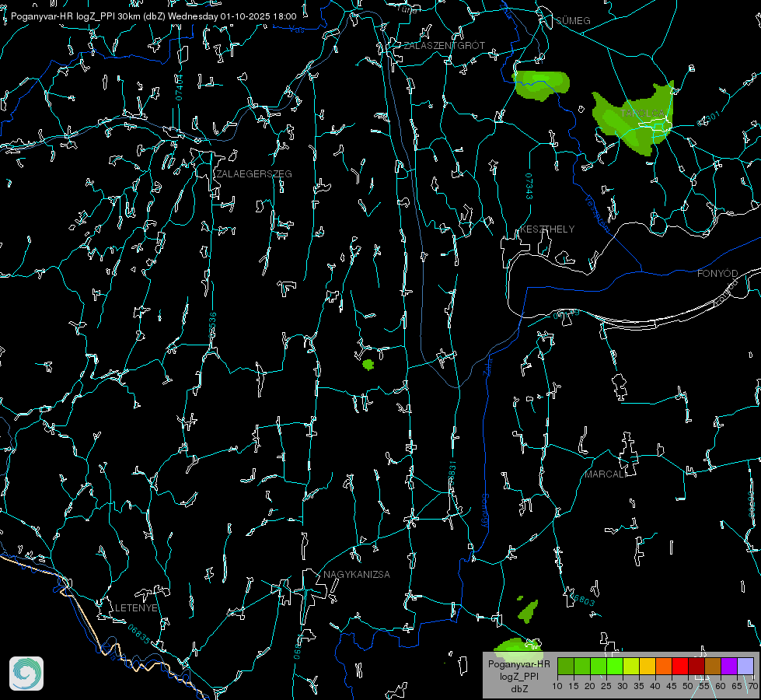This screenshot has width=761, height=700.
Task: Select the 30–35 dBZ yellow-green swatch
Action: point(631,666)
